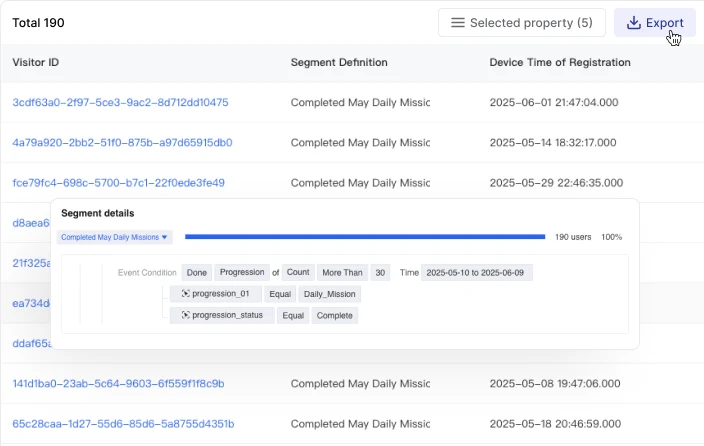The height and width of the screenshot is (446, 704).
Task: Click the blue segment progress bar
Action: 365,237
